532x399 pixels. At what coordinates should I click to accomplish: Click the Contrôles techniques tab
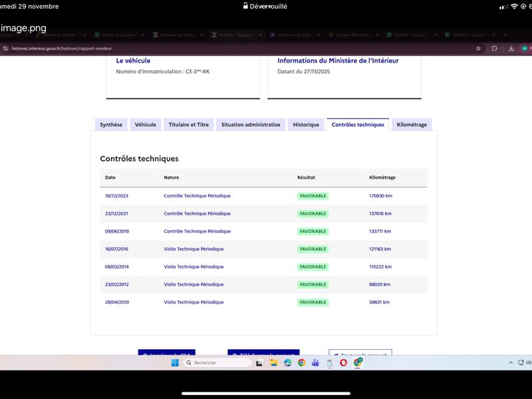pyautogui.click(x=358, y=124)
